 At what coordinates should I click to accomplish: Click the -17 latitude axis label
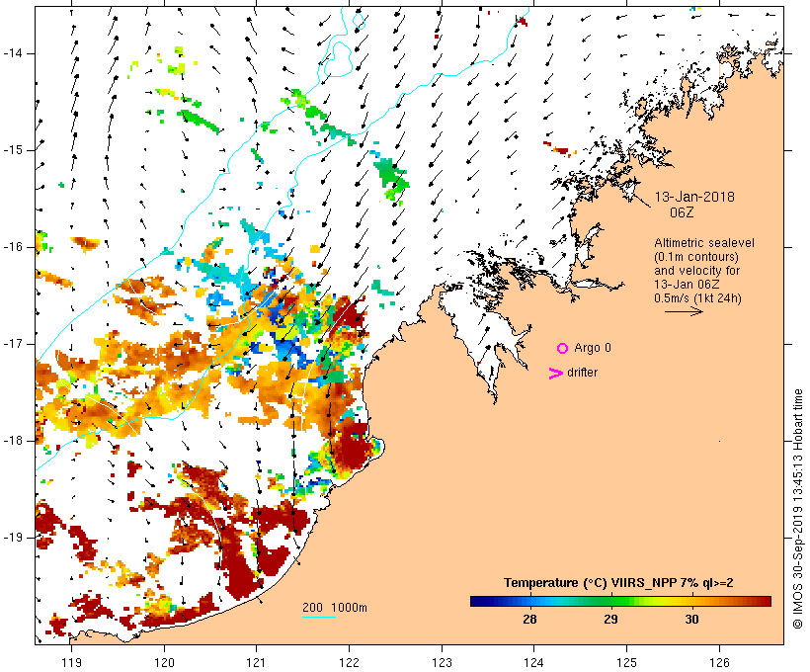13,344
